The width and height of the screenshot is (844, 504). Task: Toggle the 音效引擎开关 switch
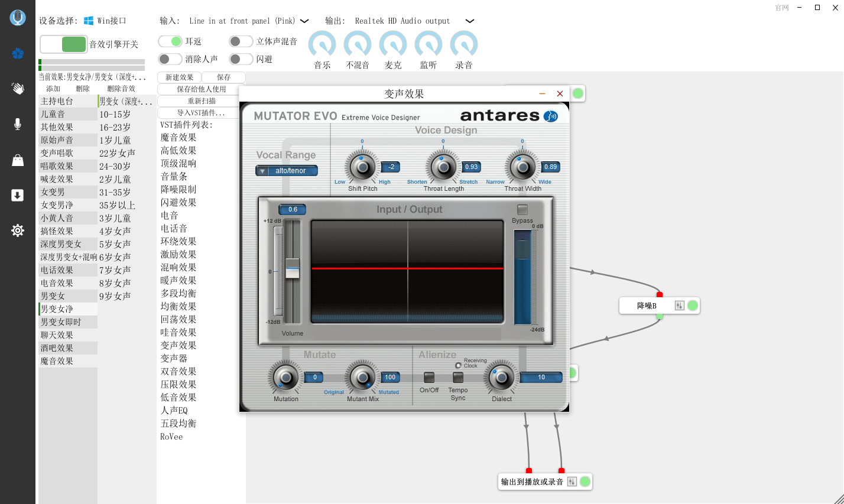(x=64, y=44)
